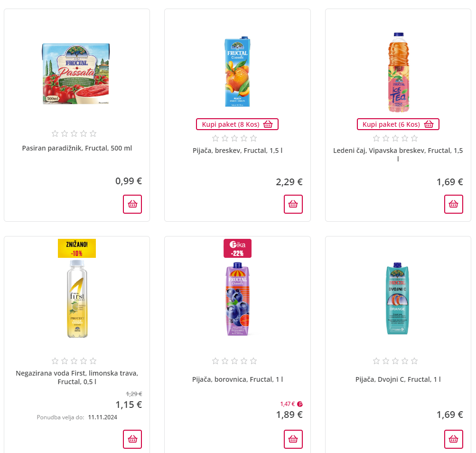Click the Ice Tea bottle image
The width and height of the screenshot is (476, 453).
[x=398, y=72]
